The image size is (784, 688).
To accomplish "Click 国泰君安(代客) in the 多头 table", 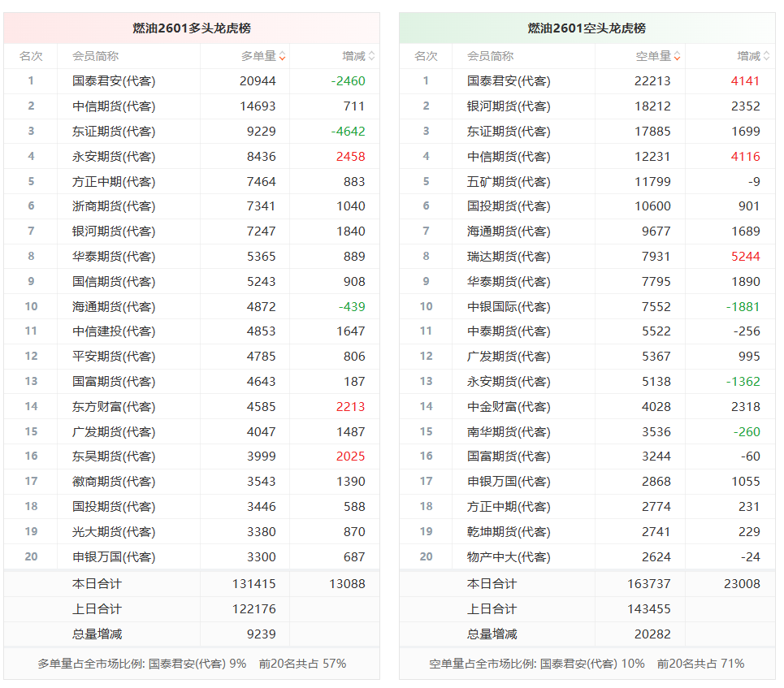I will (114, 81).
